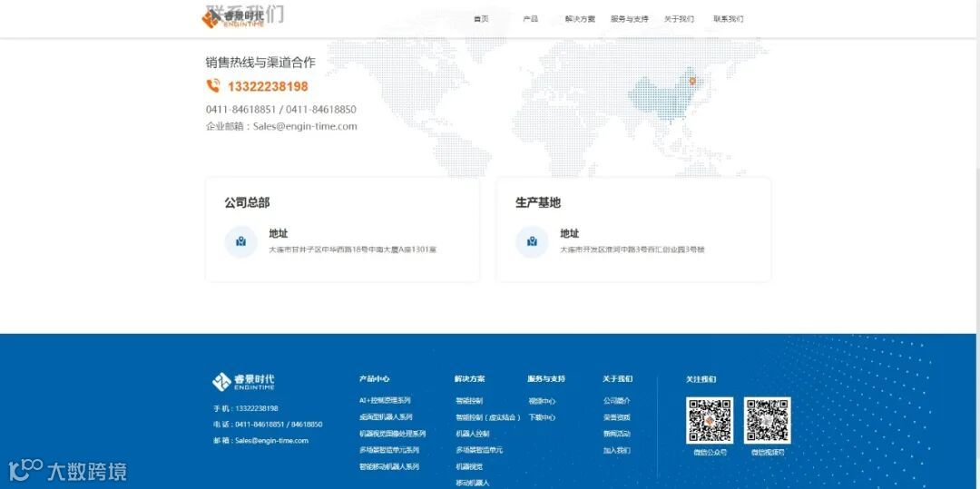Click the 微信视频号 QR code
This screenshot has width=980, height=489.
(768, 420)
